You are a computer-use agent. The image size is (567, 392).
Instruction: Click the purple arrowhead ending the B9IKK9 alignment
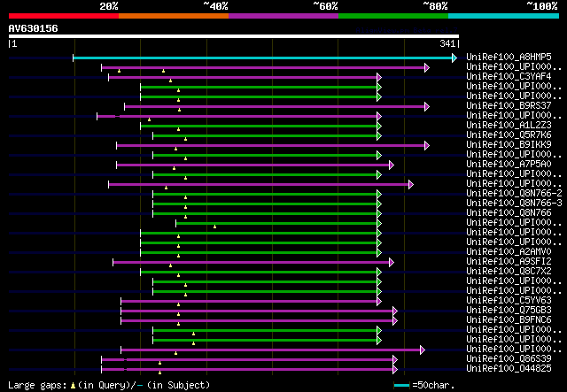427,146
